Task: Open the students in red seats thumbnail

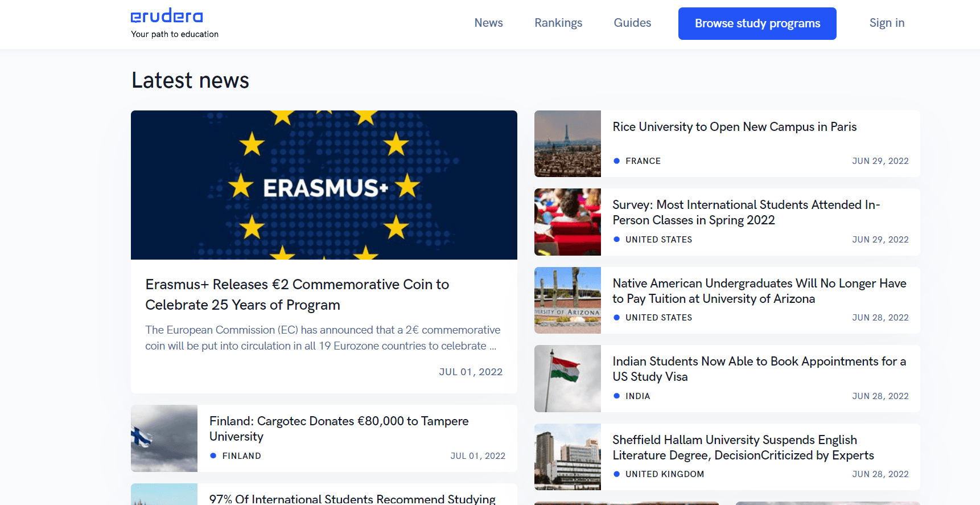Action: 567,222
